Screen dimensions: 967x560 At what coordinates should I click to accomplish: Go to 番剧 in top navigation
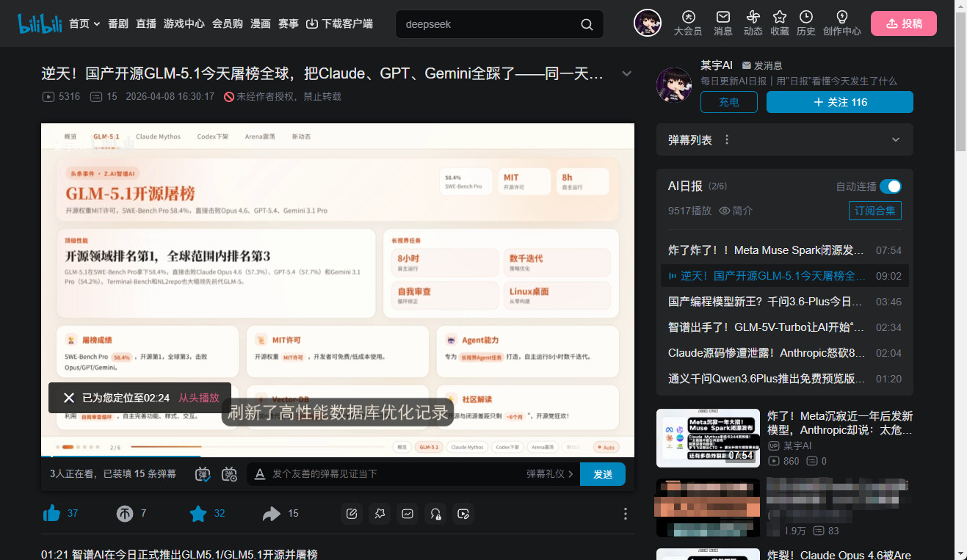pyautogui.click(x=117, y=23)
